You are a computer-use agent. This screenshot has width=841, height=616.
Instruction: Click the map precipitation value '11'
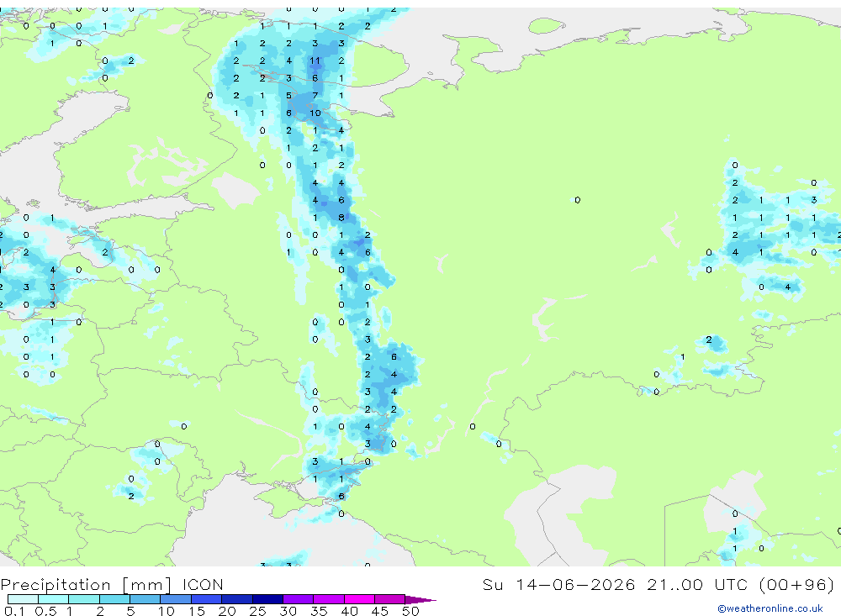pos(315,61)
